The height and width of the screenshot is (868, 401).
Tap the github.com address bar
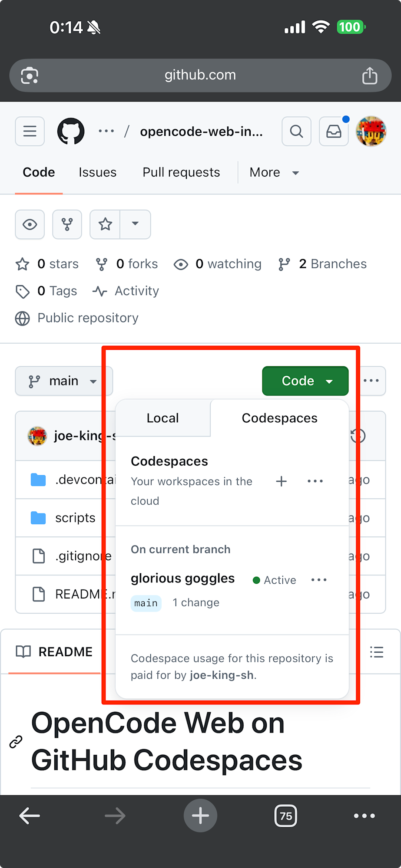[x=200, y=75]
